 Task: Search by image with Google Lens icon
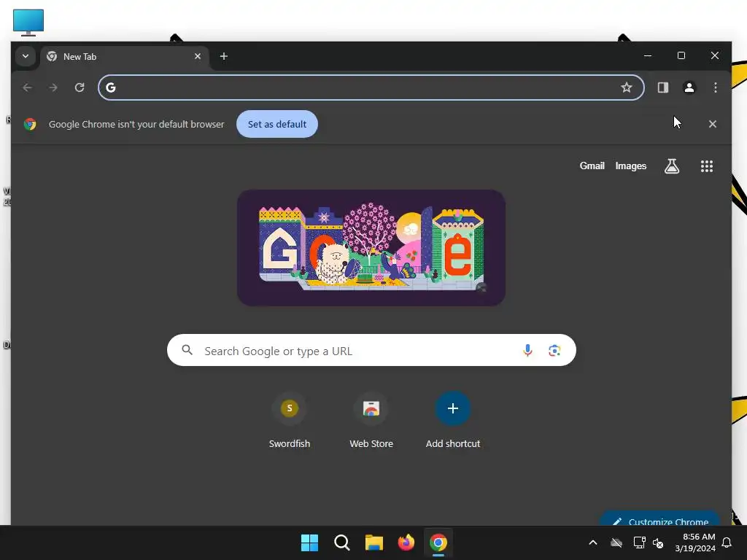(x=554, y=351)
